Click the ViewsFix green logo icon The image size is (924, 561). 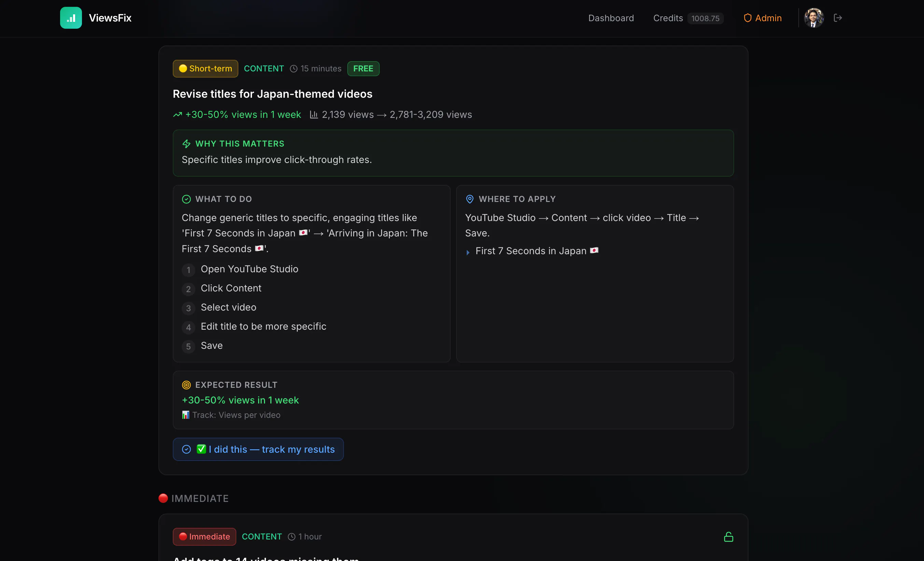tap(71, 18)
